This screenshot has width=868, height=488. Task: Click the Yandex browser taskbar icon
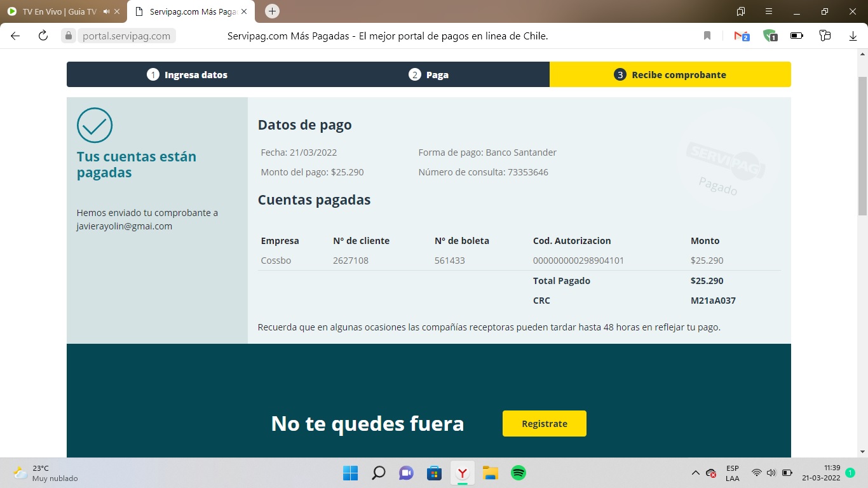463,473
